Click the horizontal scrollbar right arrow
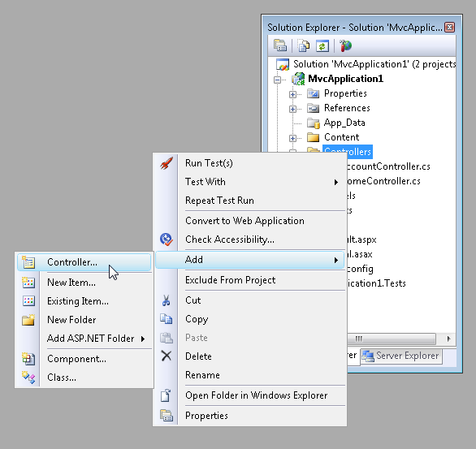476x449 pixels. click(448, 339)
